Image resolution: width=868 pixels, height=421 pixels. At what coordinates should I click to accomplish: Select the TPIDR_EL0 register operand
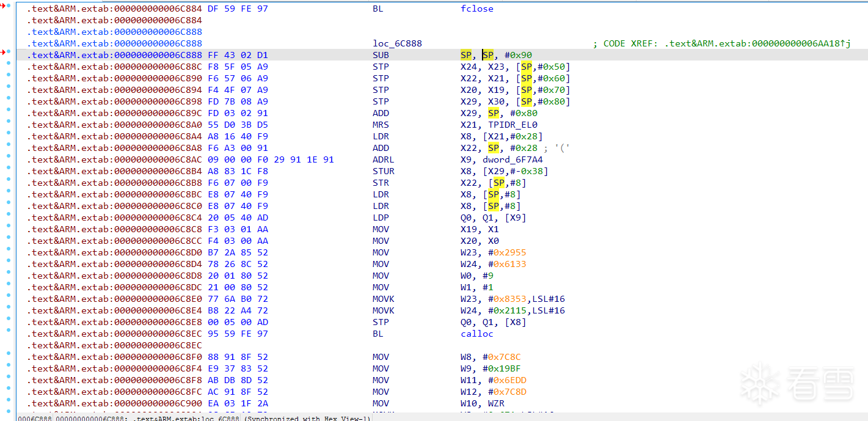(x=512, y=125)
